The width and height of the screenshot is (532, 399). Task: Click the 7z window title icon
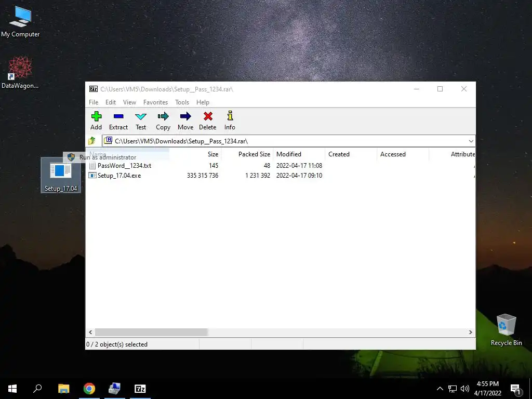tap(94, 89)
